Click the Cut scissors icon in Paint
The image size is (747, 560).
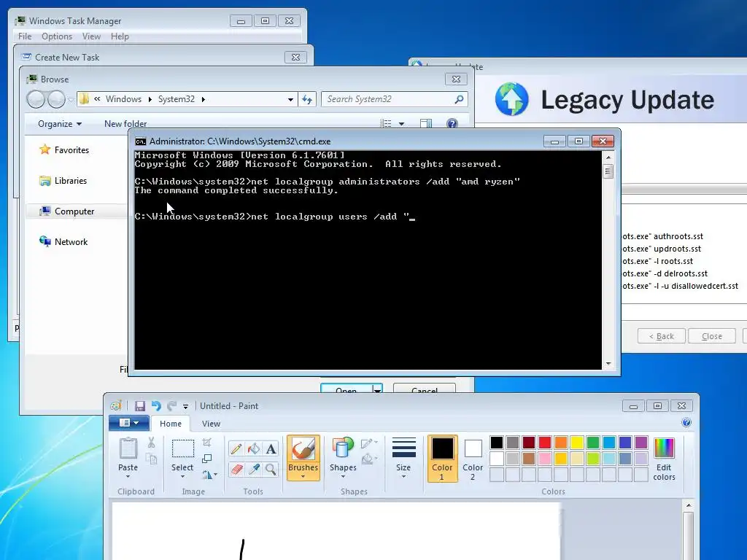[151, 443]
